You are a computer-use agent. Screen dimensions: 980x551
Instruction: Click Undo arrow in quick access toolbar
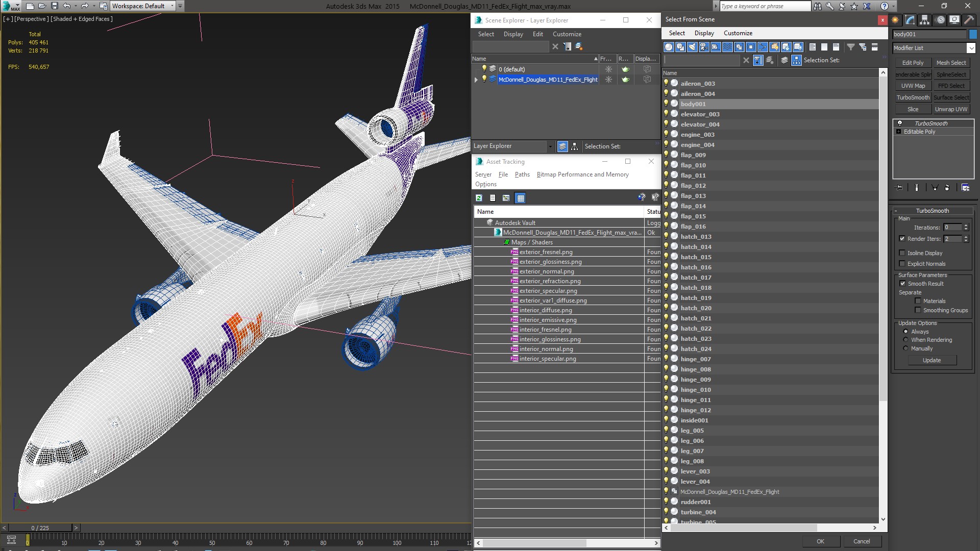pyautogui.click(x=67, y=6)
